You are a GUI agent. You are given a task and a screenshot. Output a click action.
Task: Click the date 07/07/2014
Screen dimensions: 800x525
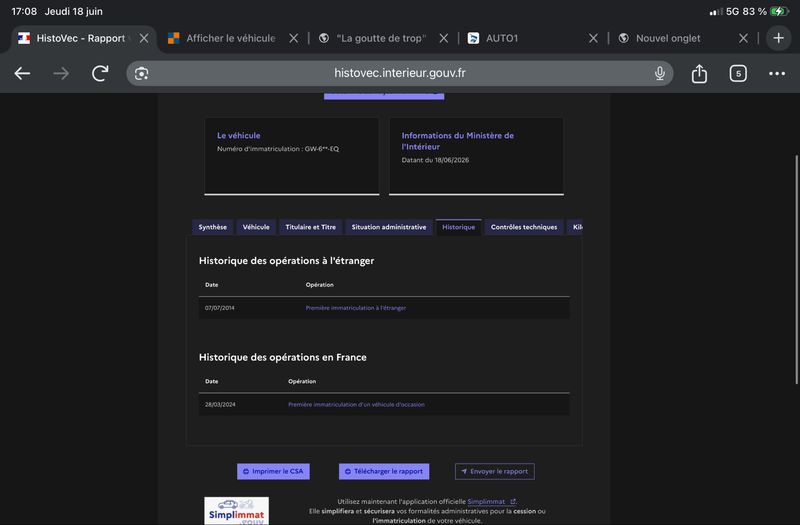(220, 308)
